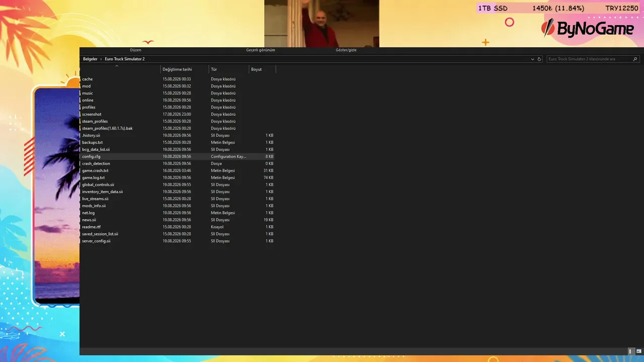Select the live_streams.sii file
The image size is (644, 362).
95,199
